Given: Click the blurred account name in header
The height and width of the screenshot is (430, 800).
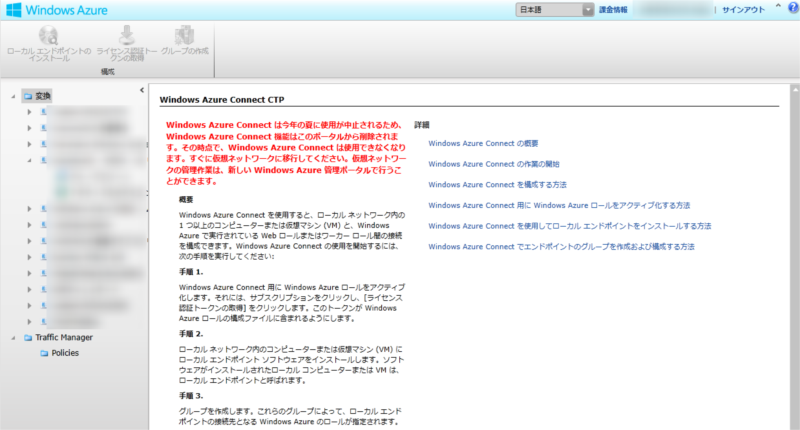Looking at the screenshot, I should click(x=673, y=10).
